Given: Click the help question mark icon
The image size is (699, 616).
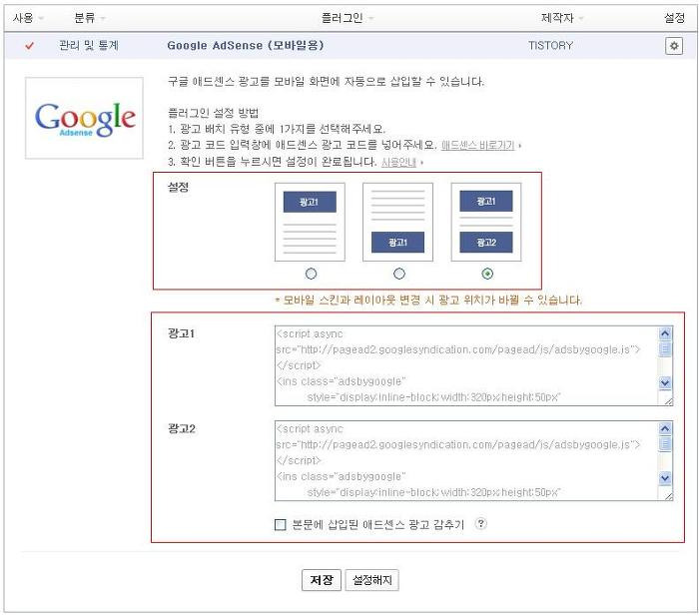Looking at the screenshot, I should [x=480, y=523].
